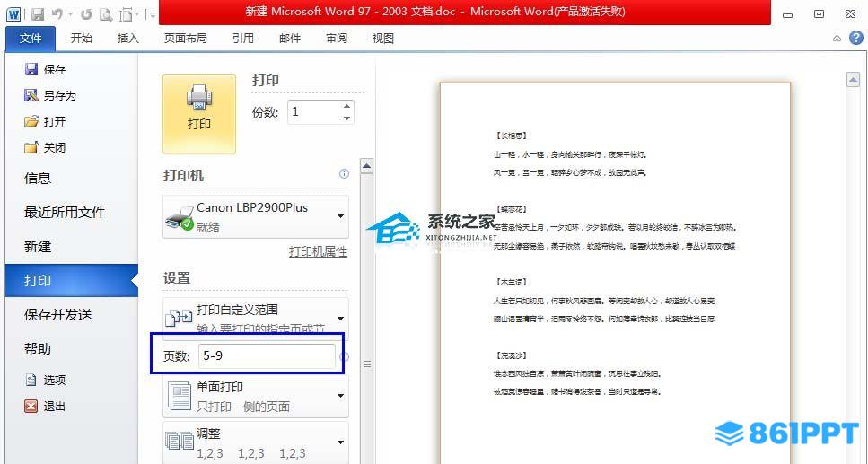This screenshot has width=868, height=464.
Task: Open 保存并发送 in the sidebar
Action: (57, 314)
